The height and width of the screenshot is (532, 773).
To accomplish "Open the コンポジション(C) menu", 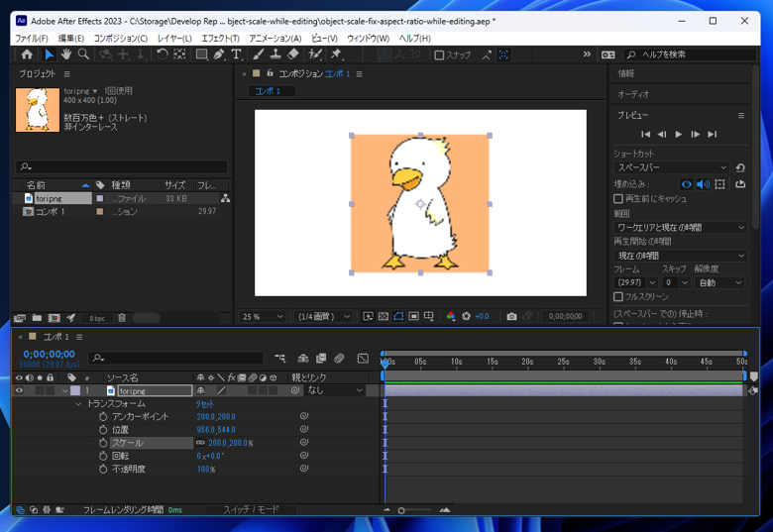I will (121, 39).
